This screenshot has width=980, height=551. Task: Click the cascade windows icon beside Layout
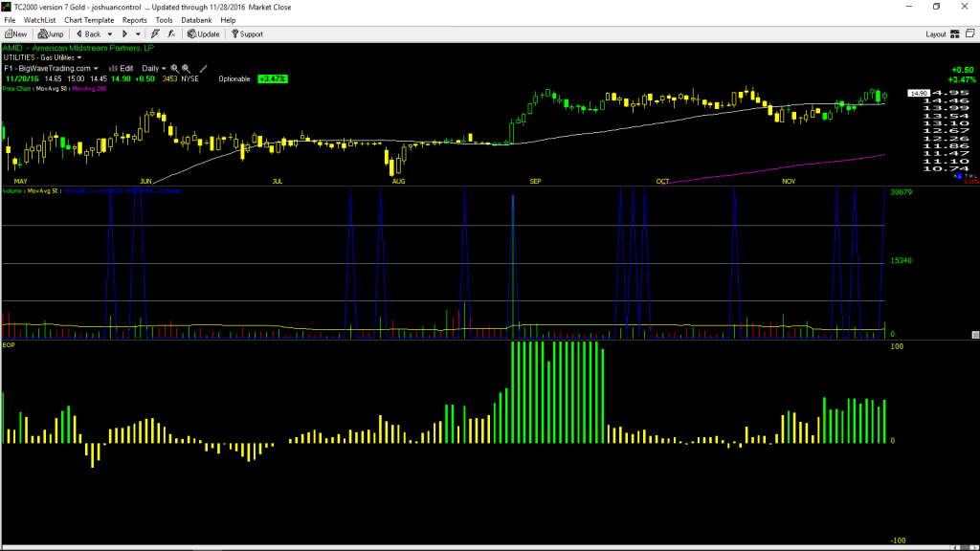click(970, 33)
